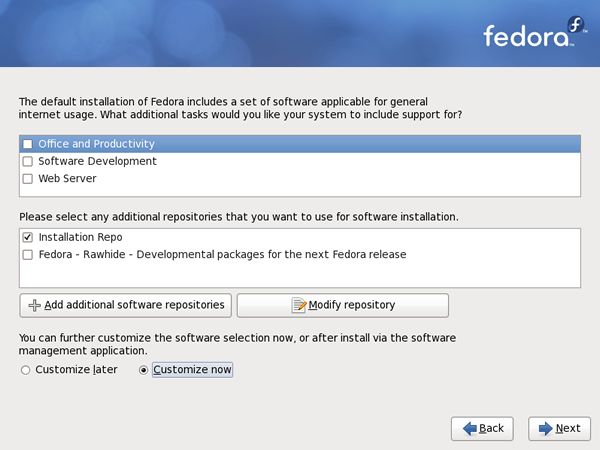Click the Modify repository button
The height and width of the screenshot is (450, 600).
tap(342, 305)
